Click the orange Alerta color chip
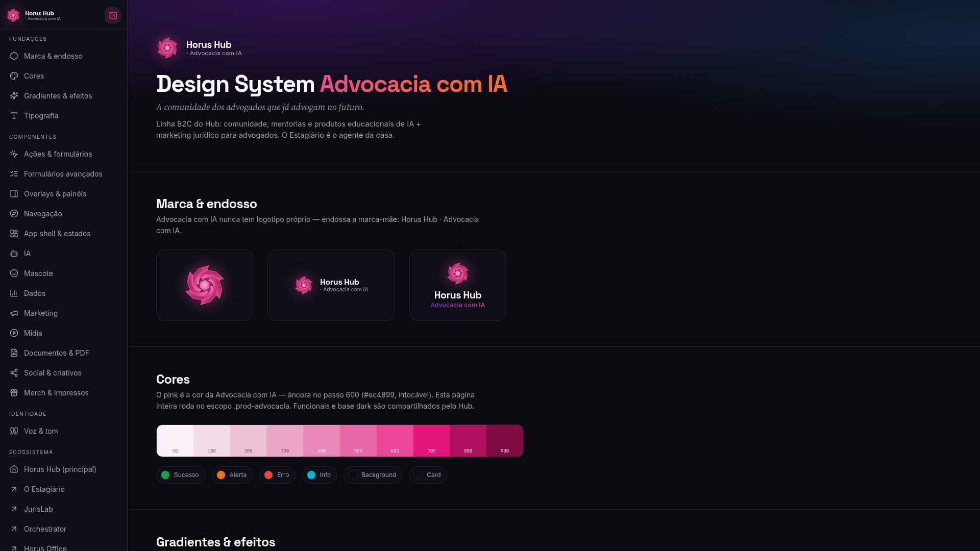Viewport: 980px width, 551px height. pos(232,475)
